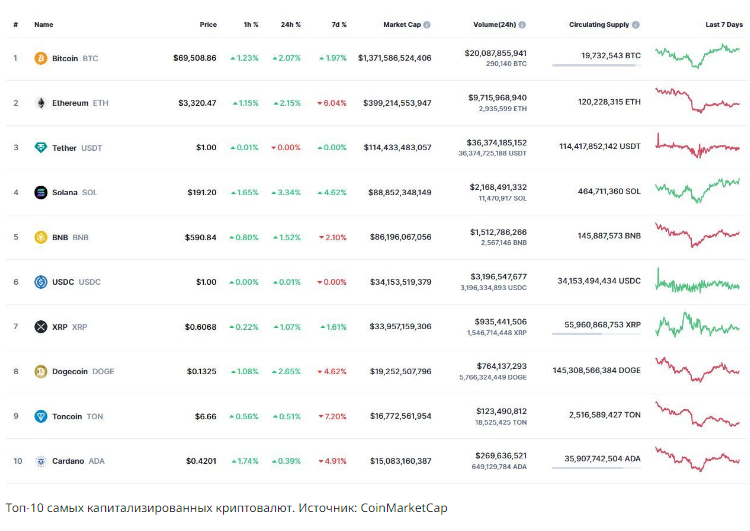The image size is (750, 531).
Task: Open the Solana SOL name link
Action: [x=74, y=192]
